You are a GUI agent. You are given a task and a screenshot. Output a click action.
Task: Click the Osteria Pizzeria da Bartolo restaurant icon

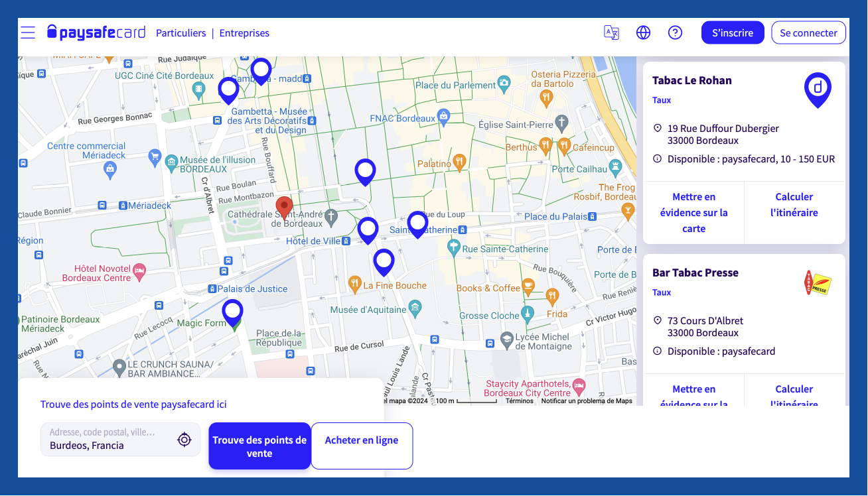click(546, 98)
